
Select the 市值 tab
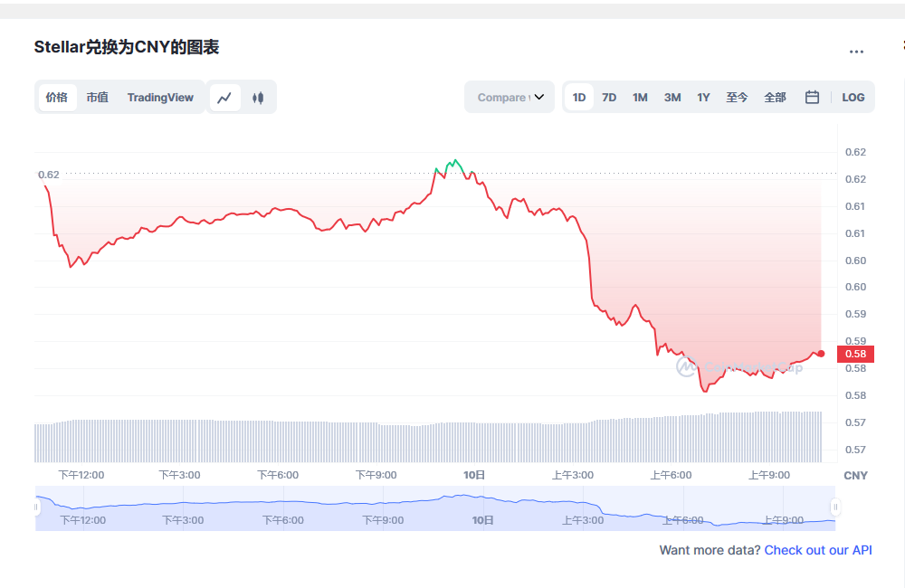[x=97, y=98]
